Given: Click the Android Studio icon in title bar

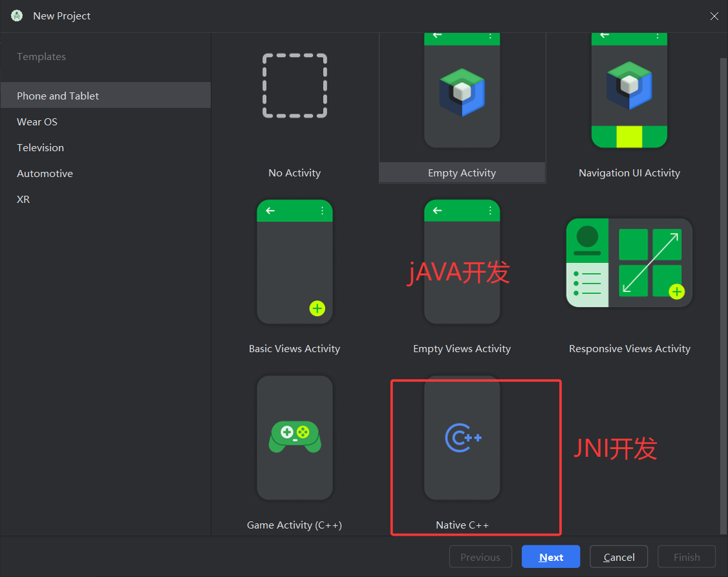Looking at the screenshot, I should coord(17,16).
